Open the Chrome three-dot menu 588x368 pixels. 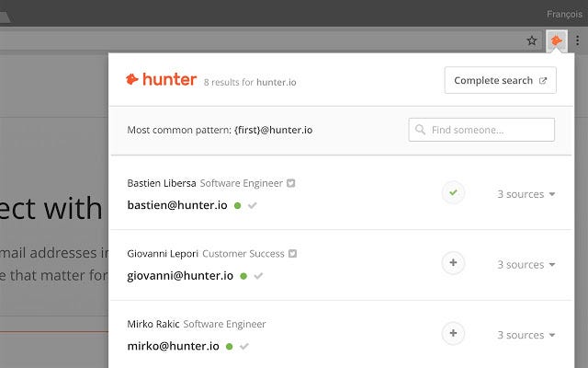(x=577, y=40)
